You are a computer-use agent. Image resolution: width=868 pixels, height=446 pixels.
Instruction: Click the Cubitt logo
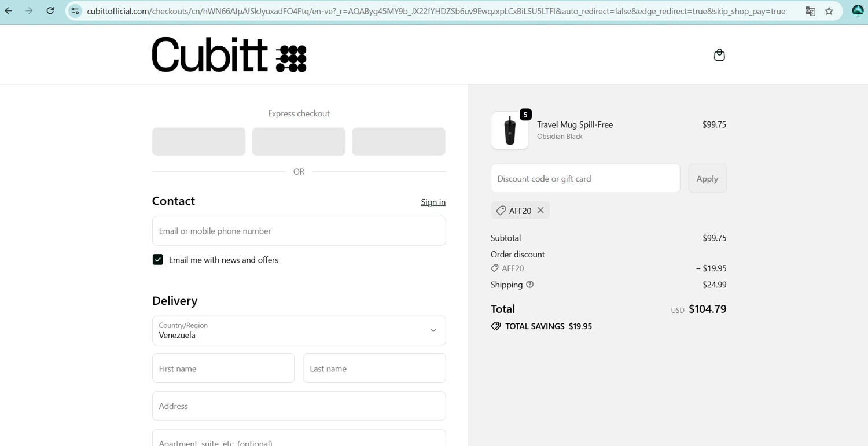229,55
